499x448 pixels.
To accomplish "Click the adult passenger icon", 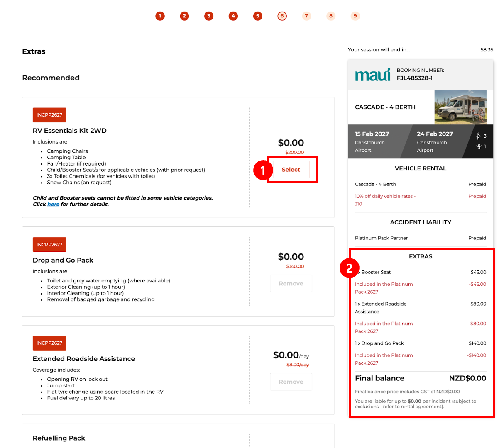I will 478,136.
